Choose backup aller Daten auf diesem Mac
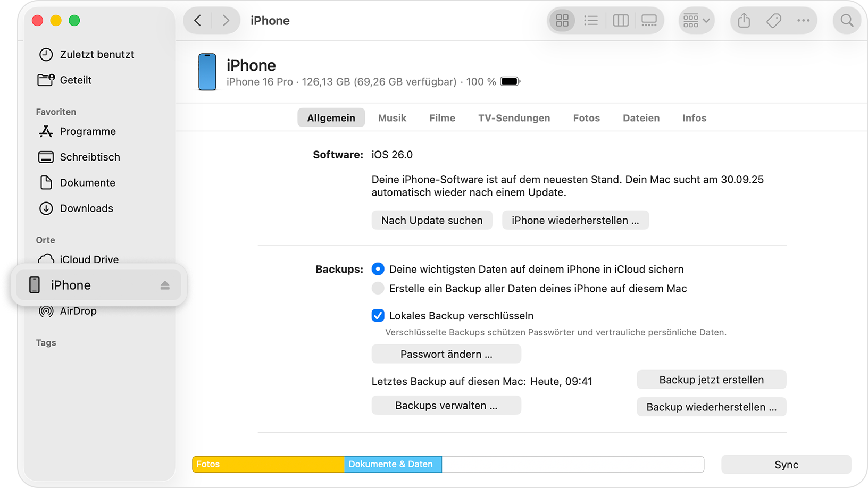Image resolution: width=868 pixels, height=488 pixels. point(378,288)
